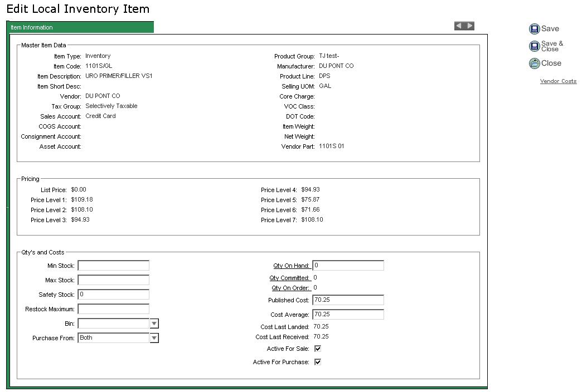Edit the Published Cost field
This screenshot has width=582, height=392.
pos(348,300)
